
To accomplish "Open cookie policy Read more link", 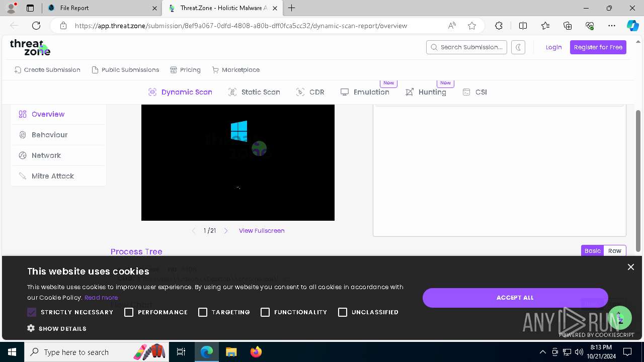I will [x=101, y=298].
